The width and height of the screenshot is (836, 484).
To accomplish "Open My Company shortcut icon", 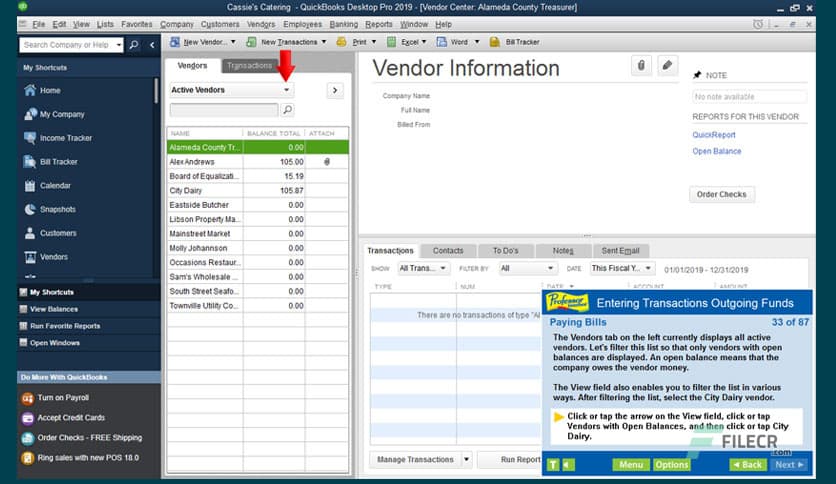I will (x=30, y=114).
